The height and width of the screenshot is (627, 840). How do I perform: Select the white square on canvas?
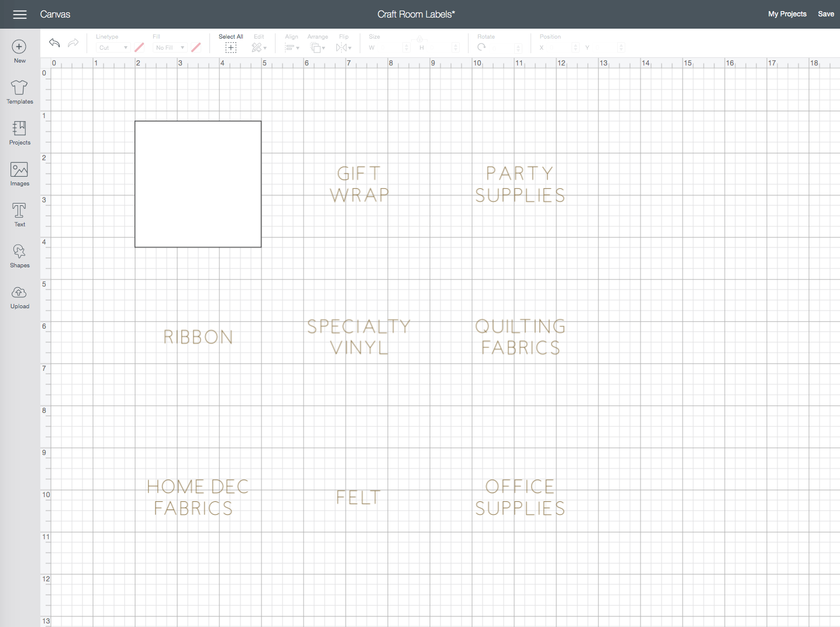coord(198,184)
